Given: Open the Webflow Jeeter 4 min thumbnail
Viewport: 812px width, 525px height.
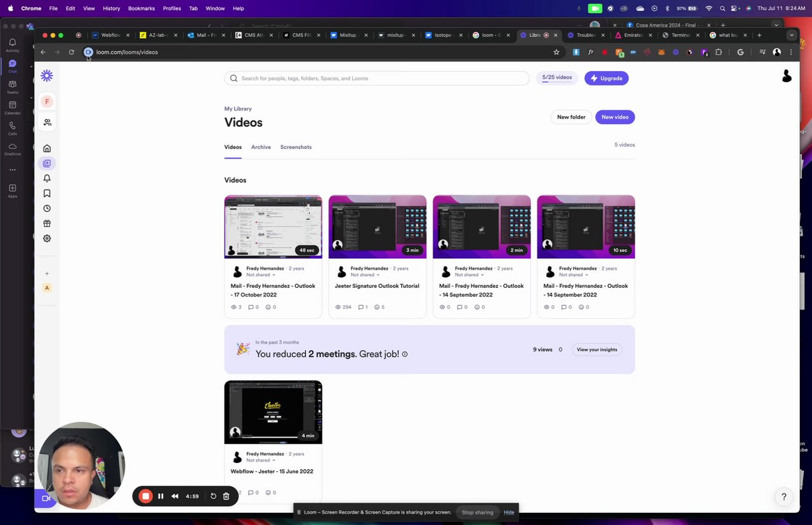Looking at the screenshot, I should [273, 412].
